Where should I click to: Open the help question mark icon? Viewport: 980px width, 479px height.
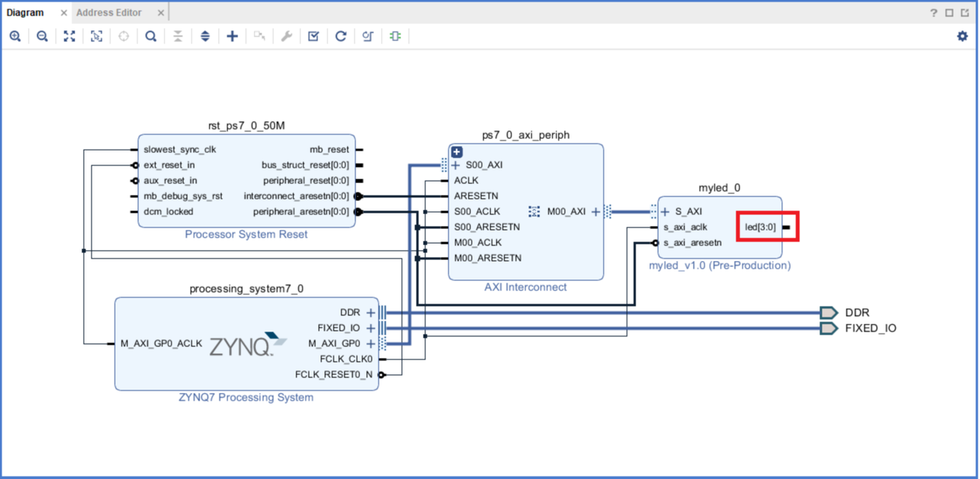(x=934, y=12)
